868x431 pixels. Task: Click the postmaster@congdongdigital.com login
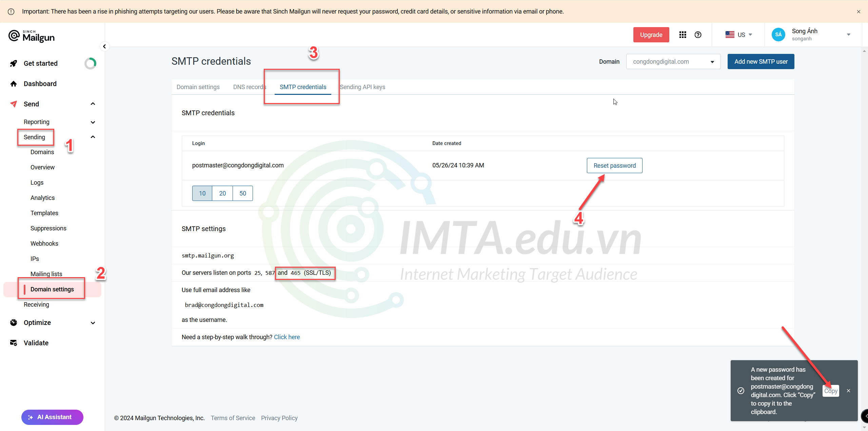point(238,165)
